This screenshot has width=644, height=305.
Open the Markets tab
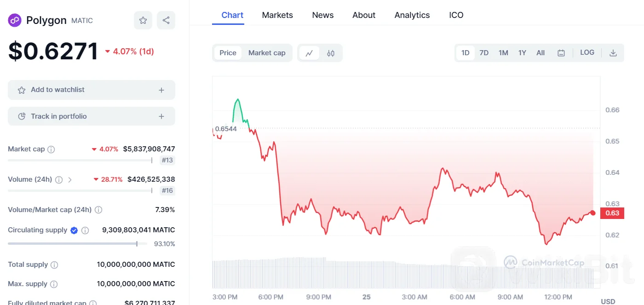pos(277,15)
